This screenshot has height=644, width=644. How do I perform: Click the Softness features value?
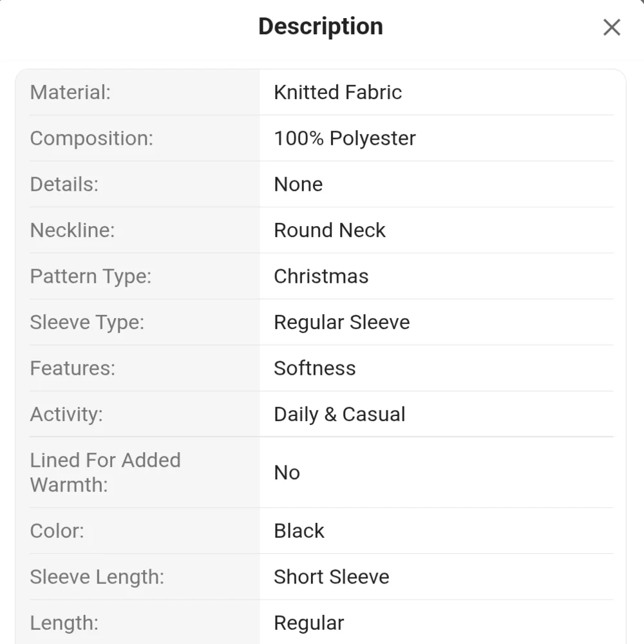tap(314, 368)
